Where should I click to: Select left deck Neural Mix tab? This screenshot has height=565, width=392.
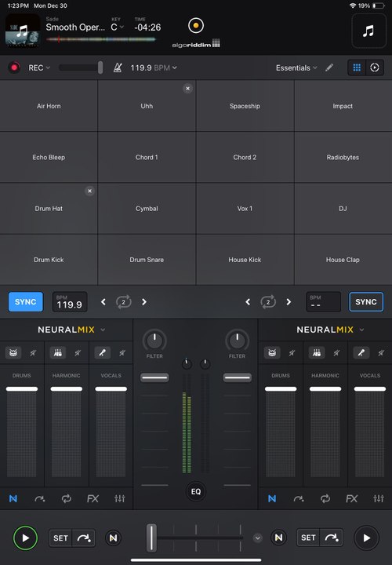[x=13, y=498]
